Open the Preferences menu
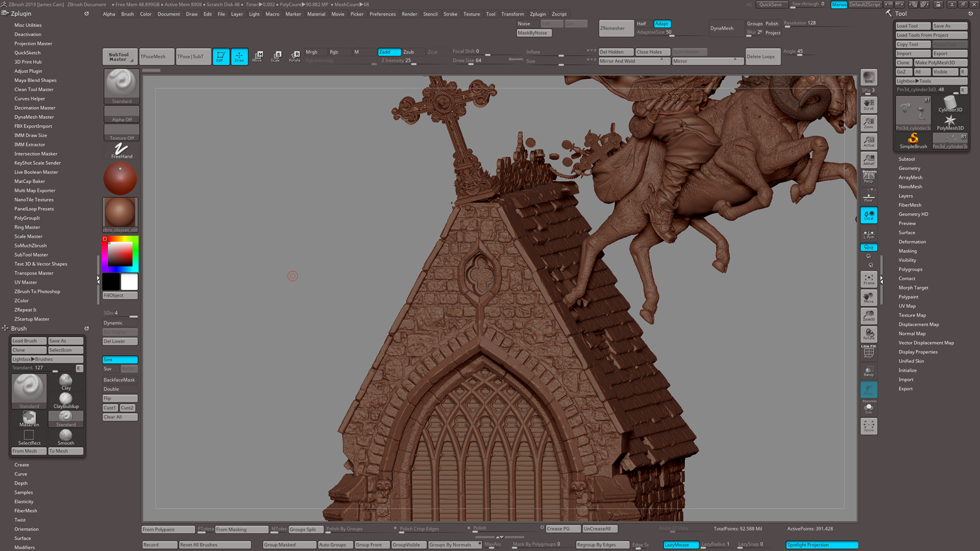Screen dimensions: 980x551 382,14
